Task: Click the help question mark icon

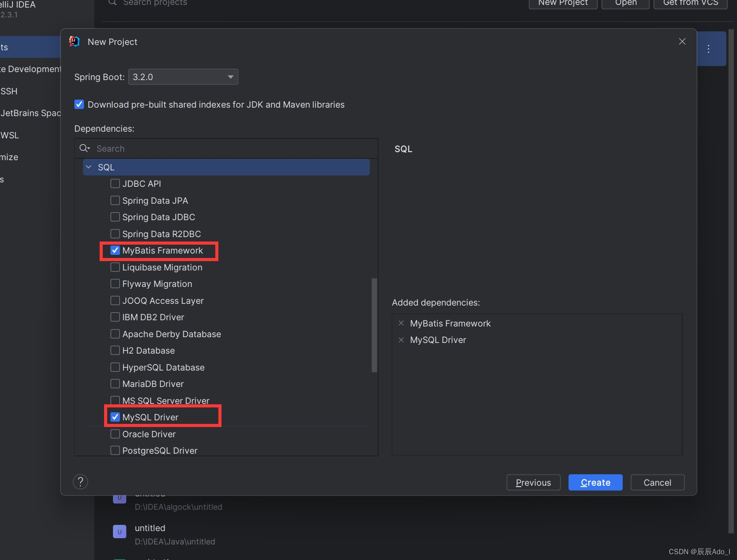Action: coord(81,482)
